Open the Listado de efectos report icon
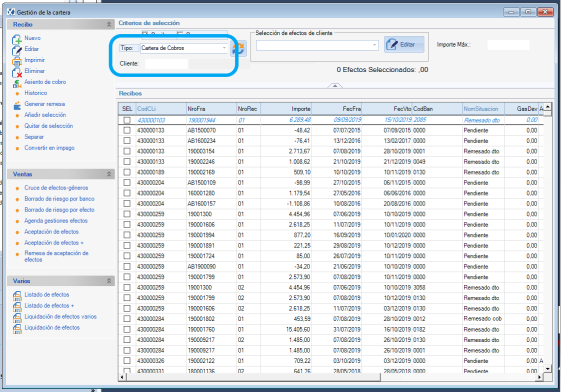The width and height of the screenshot is (561, 392). [x=17, y=295]
